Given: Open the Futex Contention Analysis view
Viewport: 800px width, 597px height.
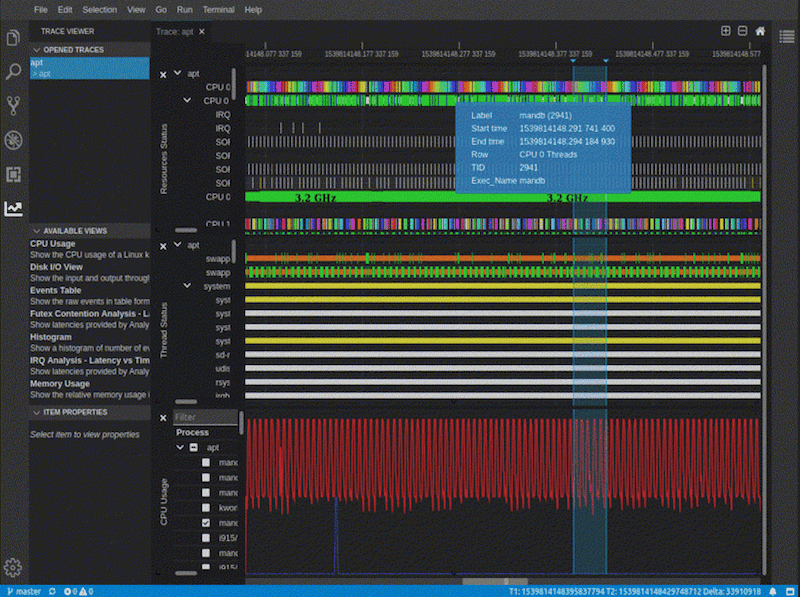Looking at the screenshot, I should [89, 319].
